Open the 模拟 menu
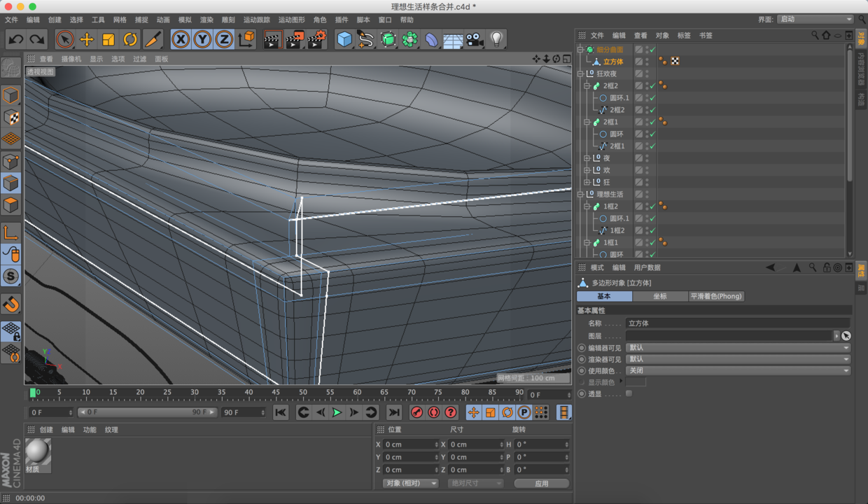The image size is (868, 504). tap(185, 20)
